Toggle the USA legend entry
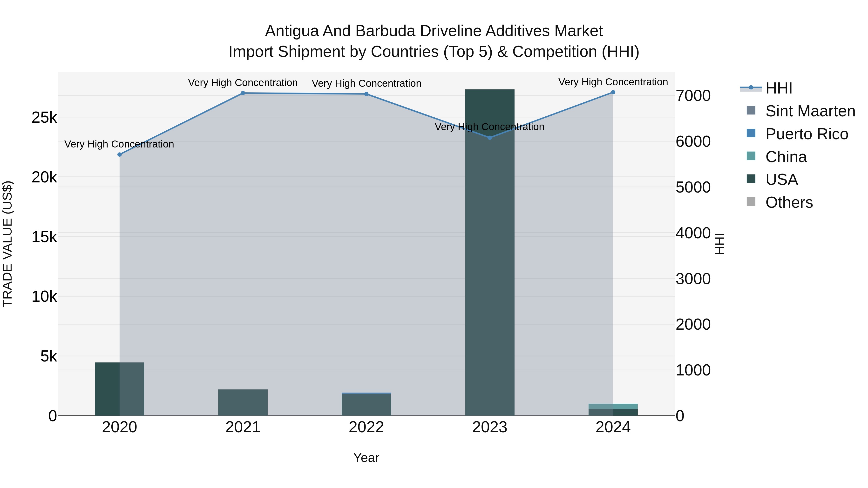The height and width of the screenshot is (488, 868). pos(772,180)
